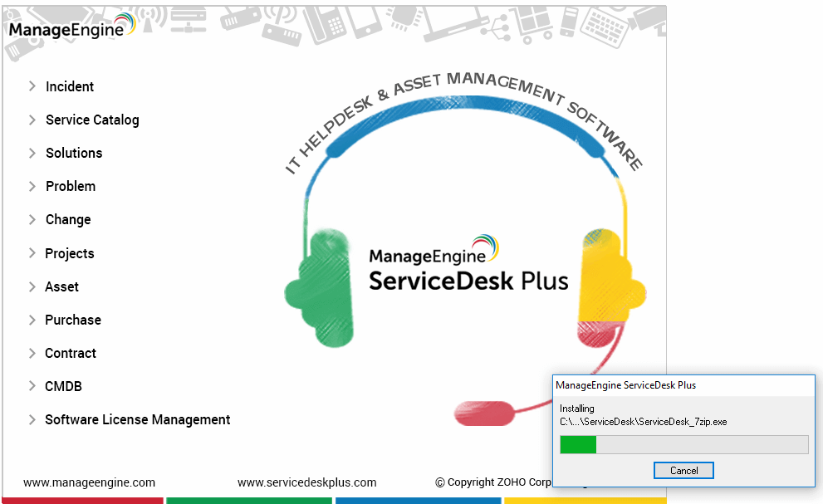Expand the Projects chevron
Viewport: 823px width, 504px height.
point(32,253)
